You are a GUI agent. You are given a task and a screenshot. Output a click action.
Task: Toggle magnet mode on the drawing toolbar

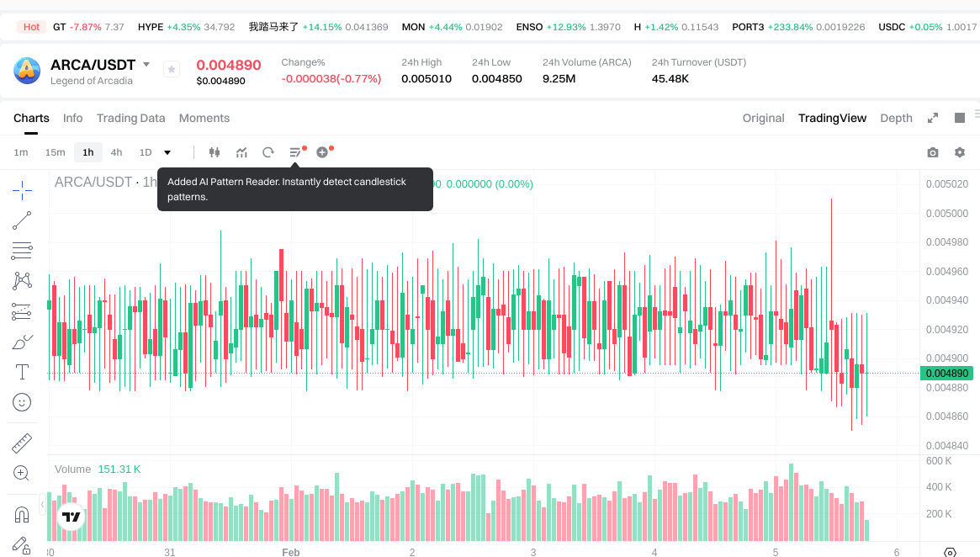(22, 514)
